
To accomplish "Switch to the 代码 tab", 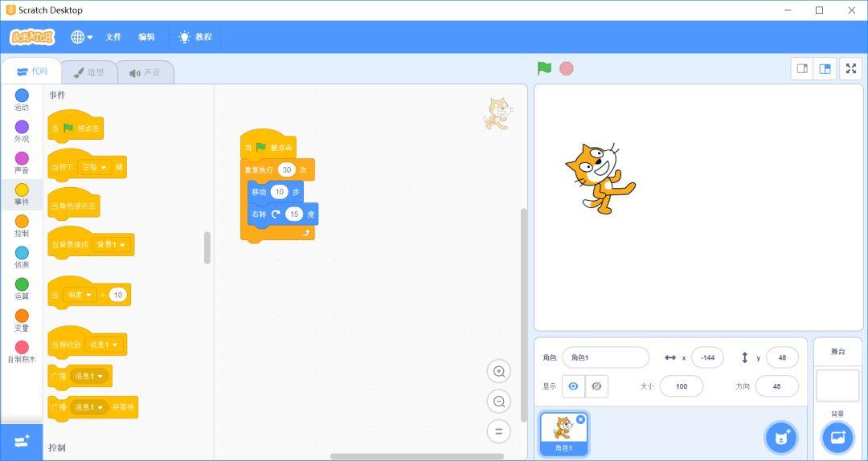I will pos(31,71).
